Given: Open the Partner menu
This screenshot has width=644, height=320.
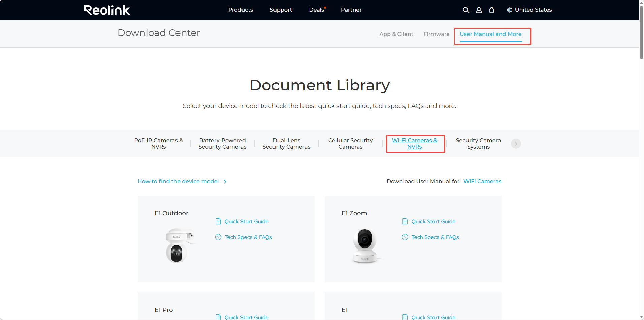Looking at the screenshot, I should [351, 10].
